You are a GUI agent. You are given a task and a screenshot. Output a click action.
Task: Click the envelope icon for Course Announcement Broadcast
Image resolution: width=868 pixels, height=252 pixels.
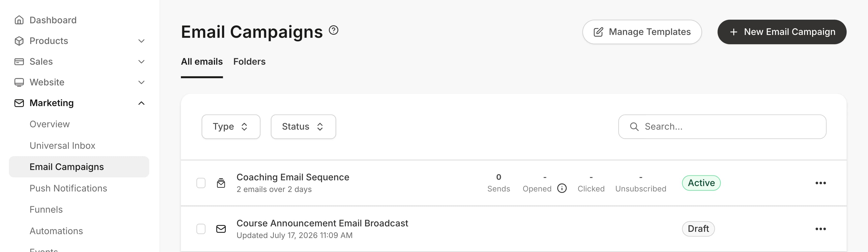[221, 229]
